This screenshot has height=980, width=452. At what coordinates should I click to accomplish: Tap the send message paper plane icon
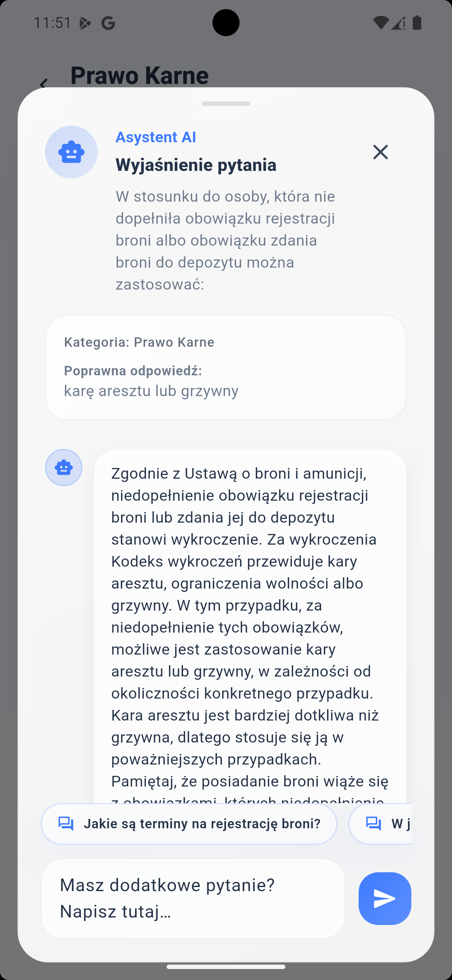(385, 898)
